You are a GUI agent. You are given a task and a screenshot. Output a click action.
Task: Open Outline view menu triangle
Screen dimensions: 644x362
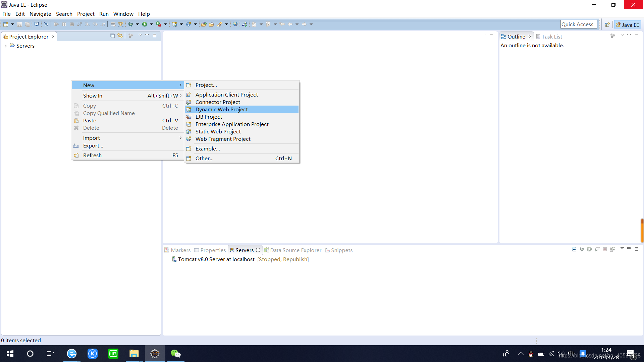[x=622, y=35]
